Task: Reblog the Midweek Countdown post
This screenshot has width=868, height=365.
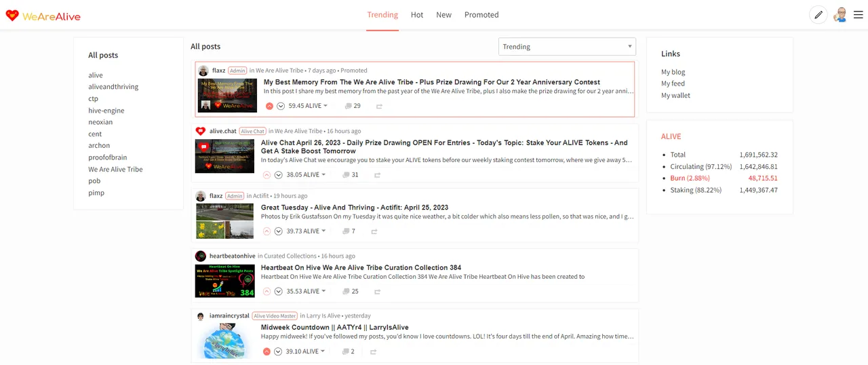Action: pyautogui.click(x=373, y=351)
